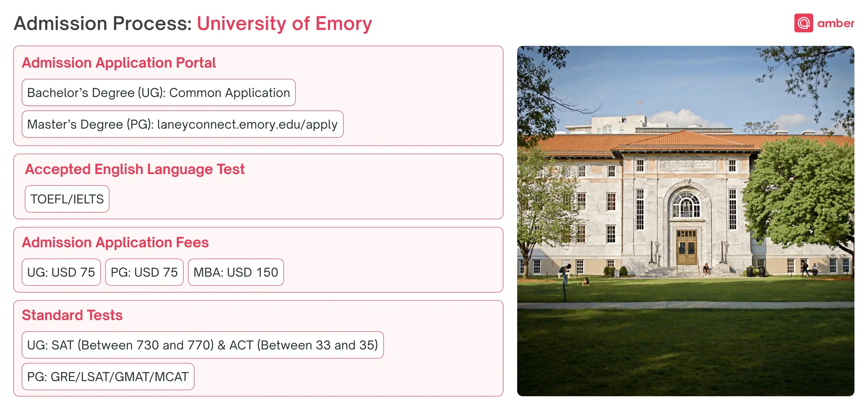Click the amber logo icon

803,23
